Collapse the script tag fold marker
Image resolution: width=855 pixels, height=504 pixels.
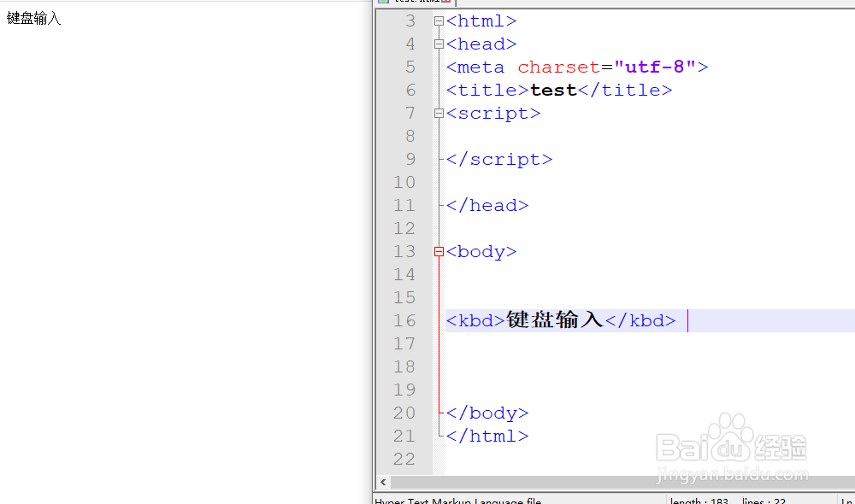click(439, 114)
